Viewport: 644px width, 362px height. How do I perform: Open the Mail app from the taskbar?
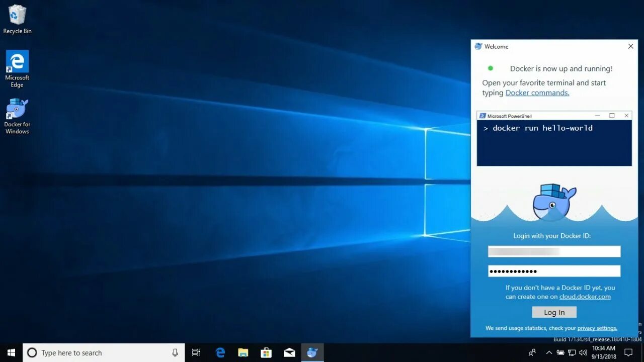click(289, 352)
